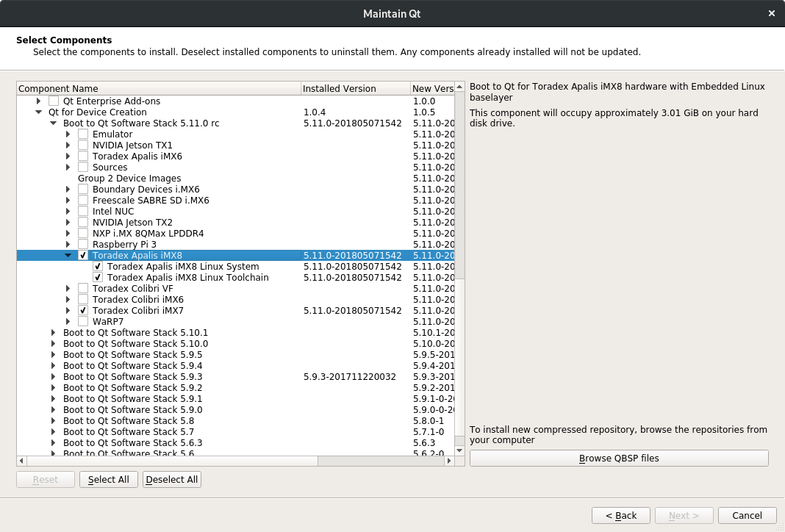Expand the Toradex Colibri iMX7 node
The height and width of the screenshot is (532, 785).
pyautogui.click(x=68, y=310)
